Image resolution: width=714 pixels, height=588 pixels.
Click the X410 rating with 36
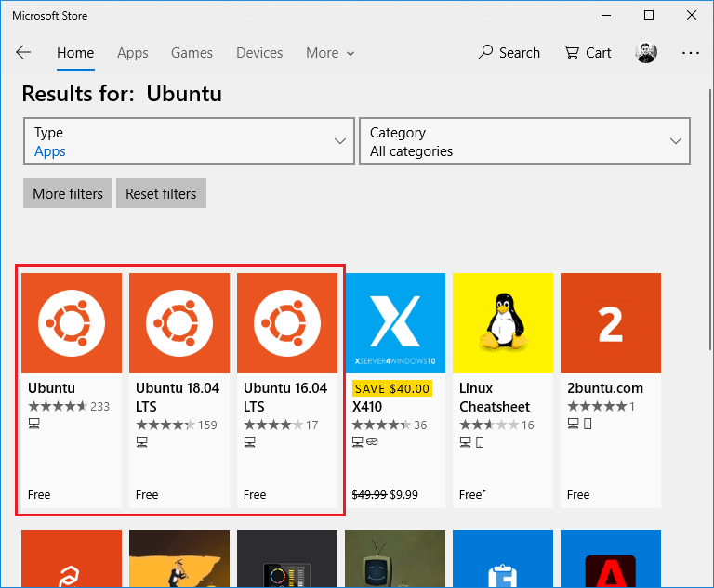click(x=390, y=425)
